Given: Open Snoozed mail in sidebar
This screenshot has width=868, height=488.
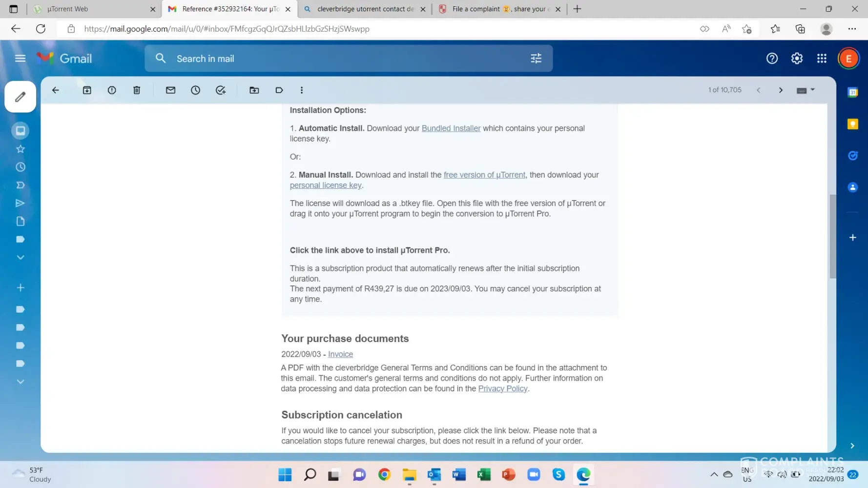Looking at the screenshot, I should (x=21, y=167).
